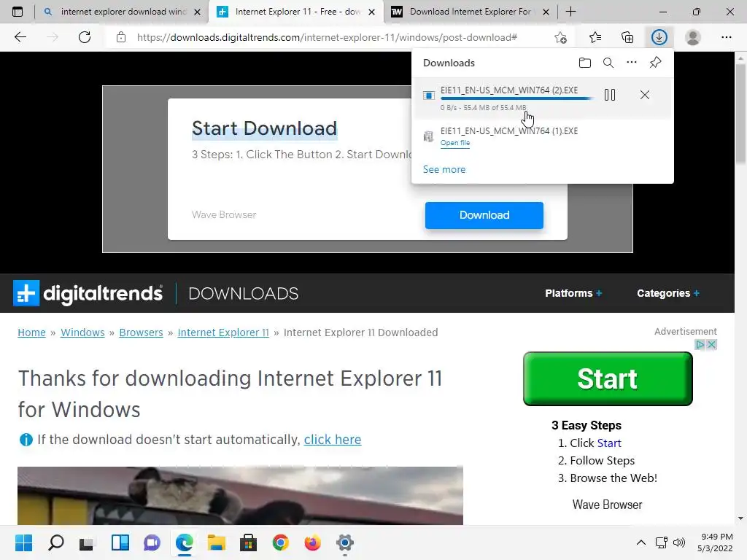Close the internet explorer download search tab
Viewport: 747px width, 560px height.
197,12
